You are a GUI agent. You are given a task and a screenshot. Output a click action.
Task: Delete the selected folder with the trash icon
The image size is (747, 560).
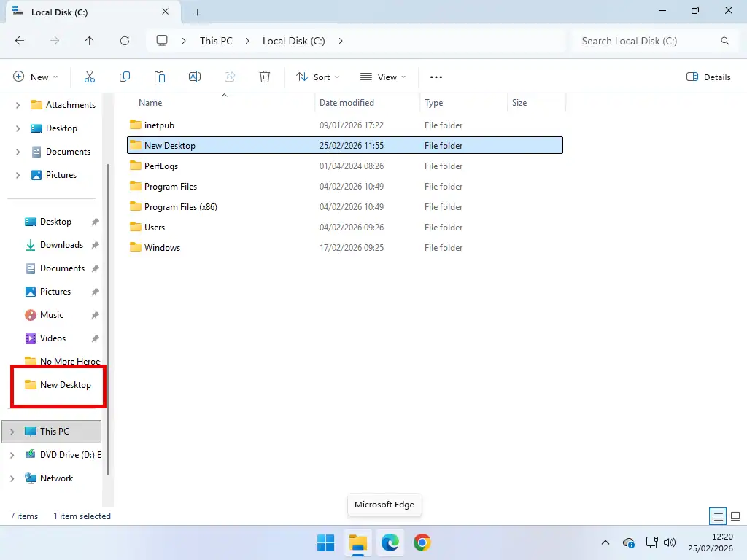click(265, 77)
